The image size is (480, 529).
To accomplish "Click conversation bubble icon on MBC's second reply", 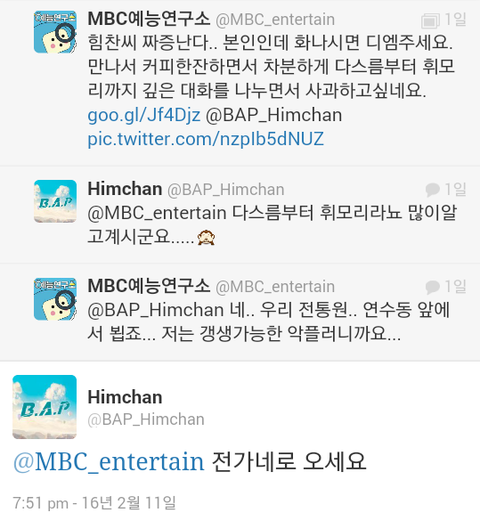I will [432, 287].
